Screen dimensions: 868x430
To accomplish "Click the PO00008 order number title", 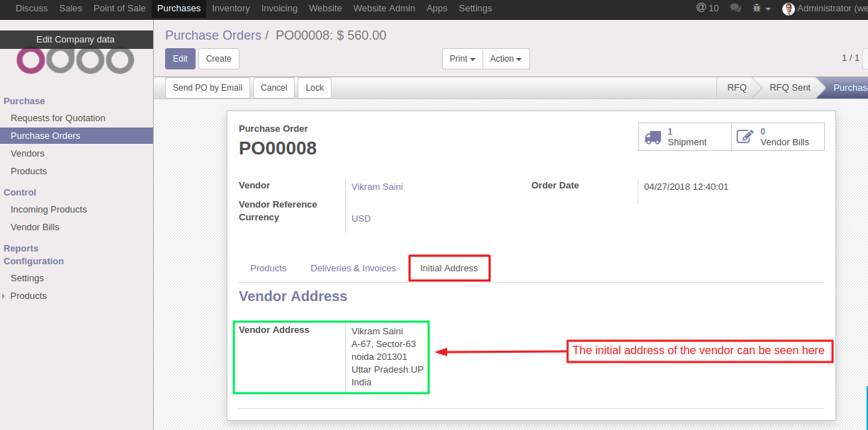I will point(278,148).
